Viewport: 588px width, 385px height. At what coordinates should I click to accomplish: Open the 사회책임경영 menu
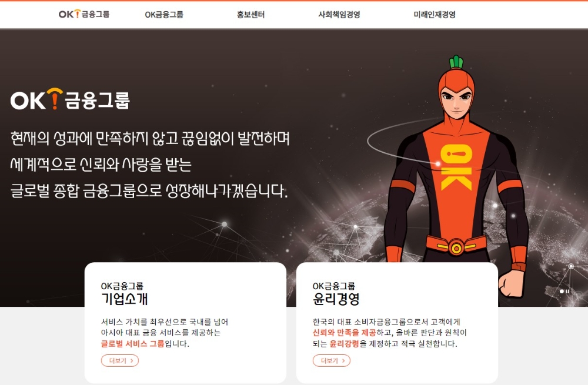339,15
